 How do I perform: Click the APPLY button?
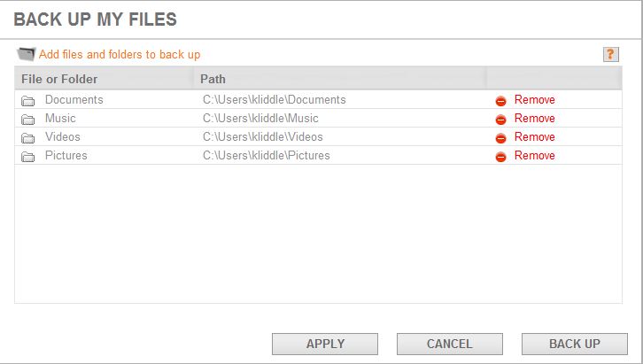(325, 344)
